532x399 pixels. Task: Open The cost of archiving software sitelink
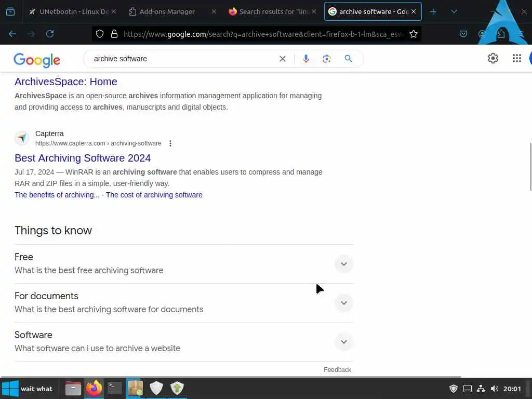point(154,195)
